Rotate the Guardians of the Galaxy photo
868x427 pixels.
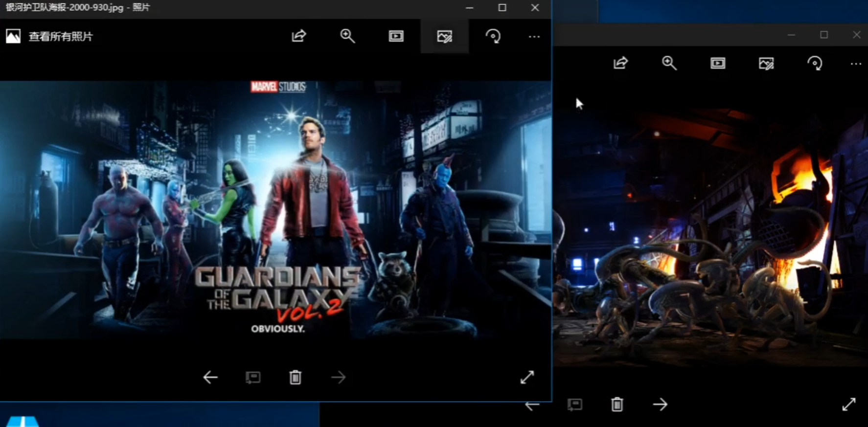coord(493,36)
